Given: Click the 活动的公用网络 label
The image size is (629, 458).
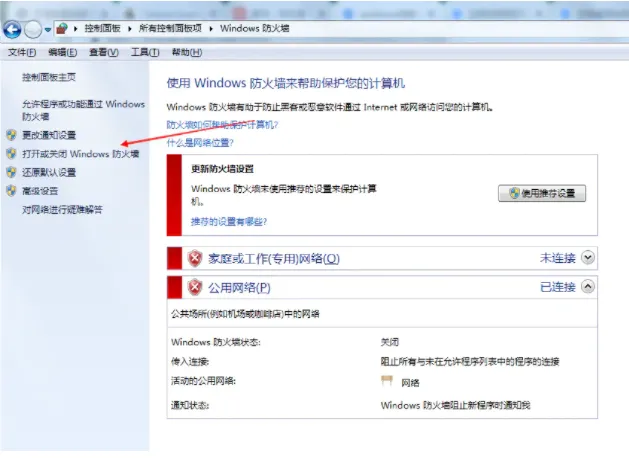Looking at the screenshot, I should tap(203, 381).
